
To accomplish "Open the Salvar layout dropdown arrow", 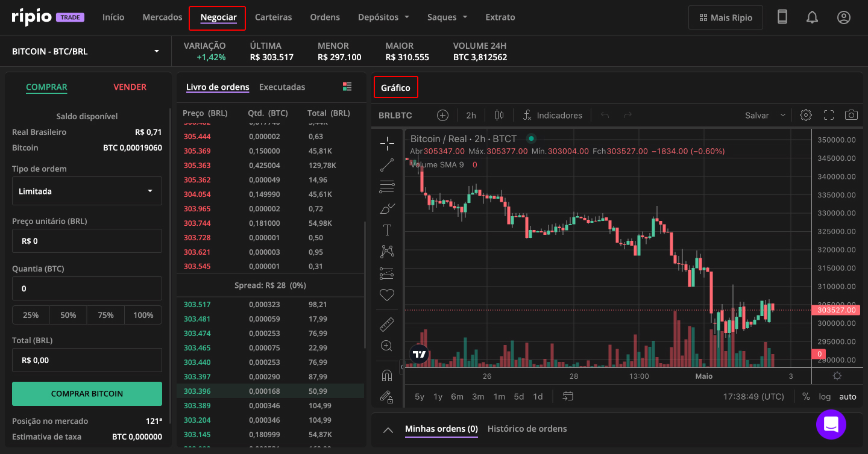I will click(x=783, y=115).
